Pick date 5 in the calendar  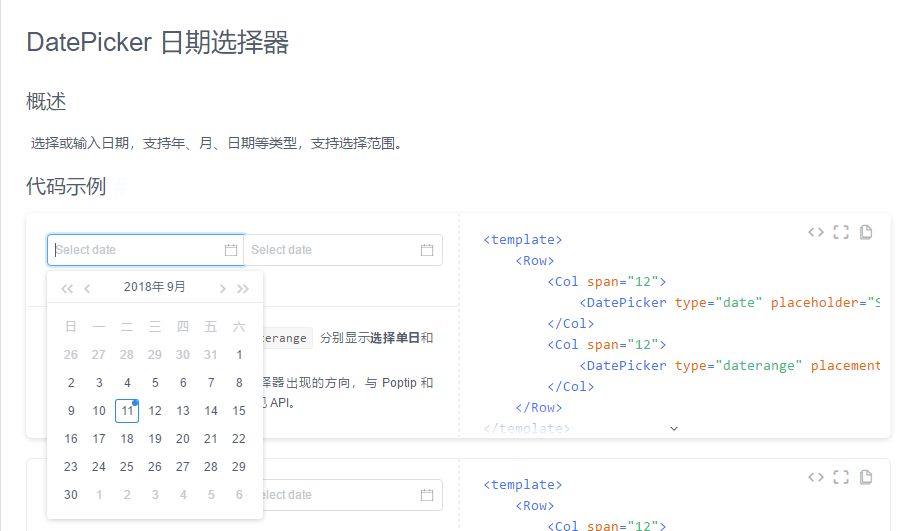[x=155, y=383]
